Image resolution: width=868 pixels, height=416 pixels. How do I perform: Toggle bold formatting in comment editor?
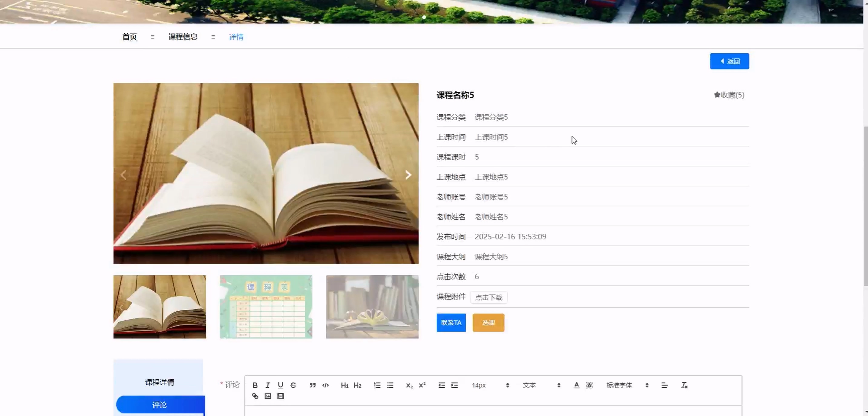click(x=255, y=385)
